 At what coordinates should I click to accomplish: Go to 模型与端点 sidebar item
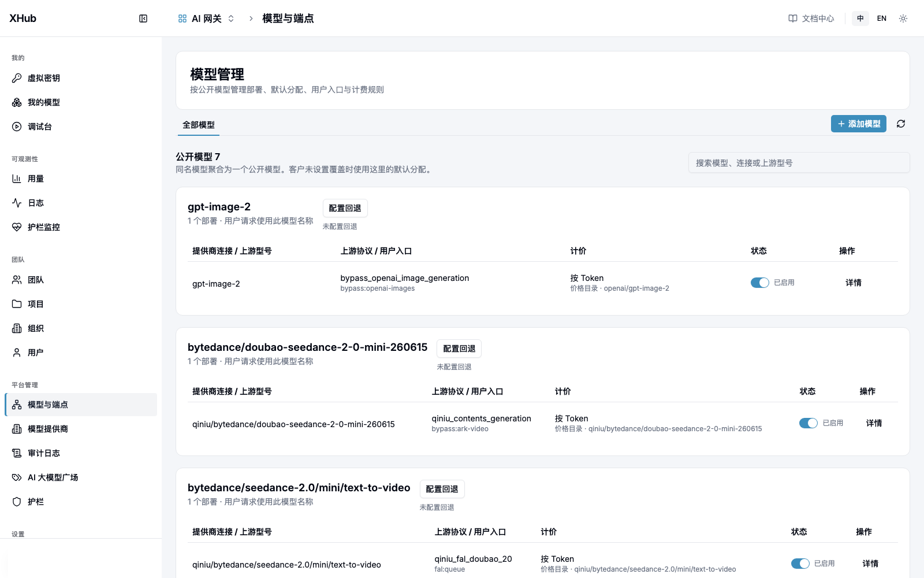point(81,405)
